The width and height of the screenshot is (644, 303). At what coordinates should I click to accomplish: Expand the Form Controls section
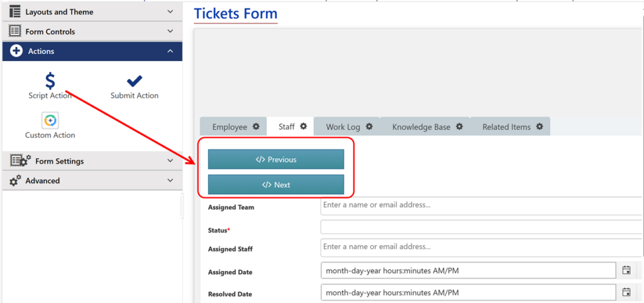coord(92,31)
